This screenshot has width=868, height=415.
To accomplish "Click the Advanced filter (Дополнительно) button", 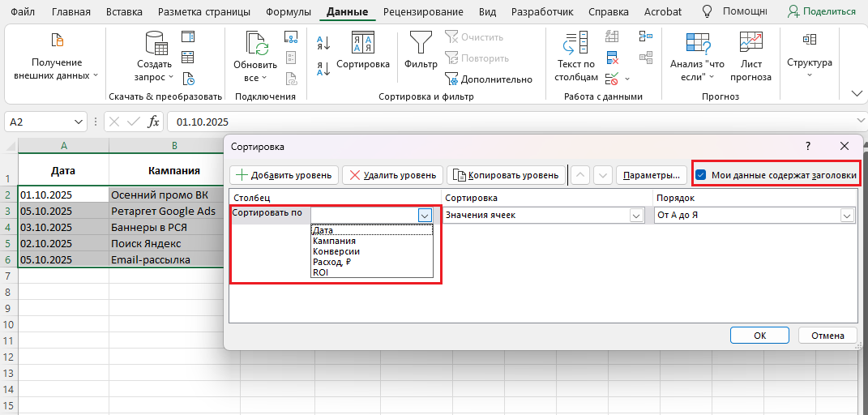I will tap(489, 79).
